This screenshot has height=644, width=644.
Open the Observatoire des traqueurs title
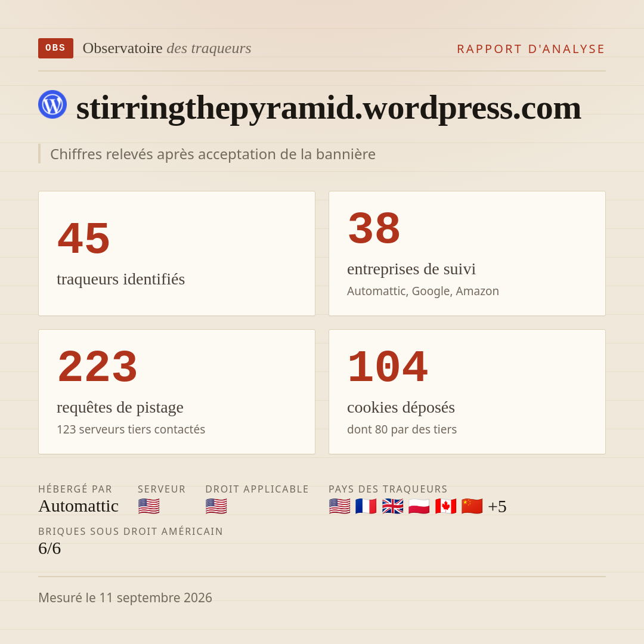click(x=167, y=48)
